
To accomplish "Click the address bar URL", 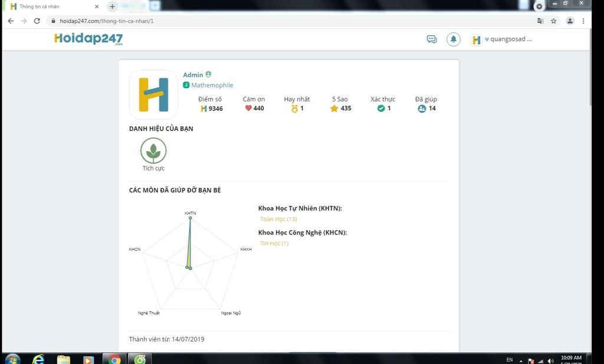I will [107, 21].
